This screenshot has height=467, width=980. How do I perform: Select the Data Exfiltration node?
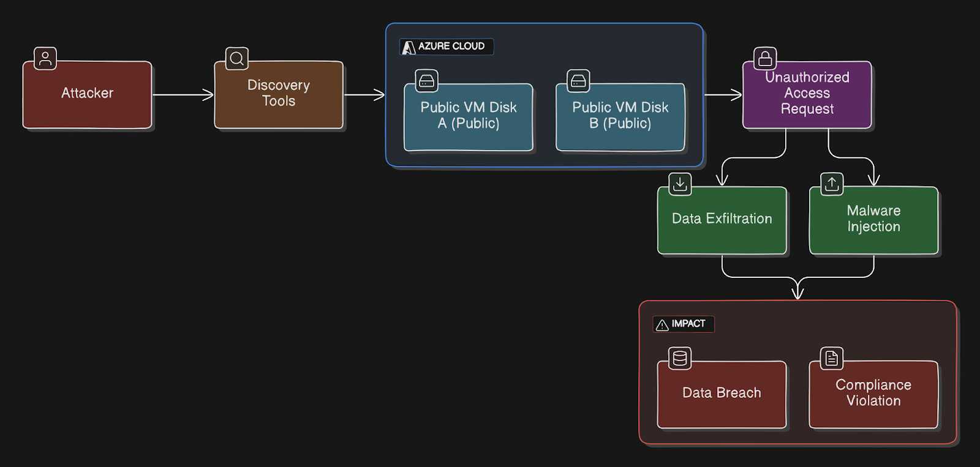[722, 220]
